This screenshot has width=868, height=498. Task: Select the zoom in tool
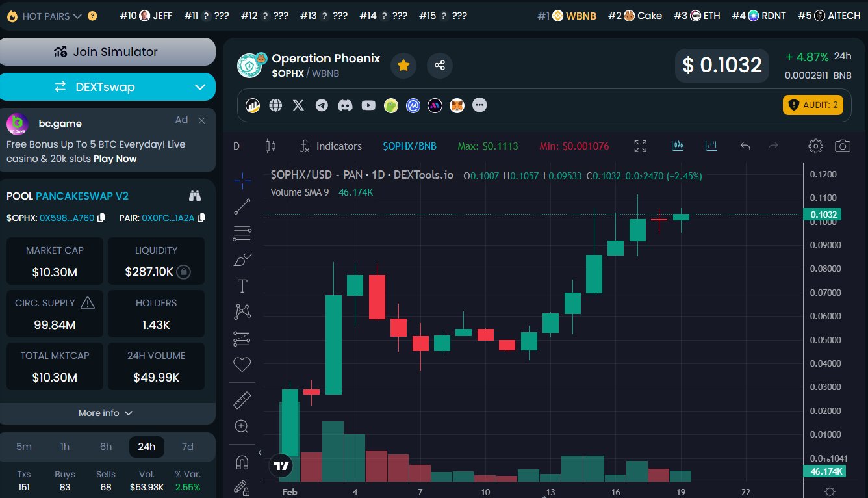tap(242, 426)
